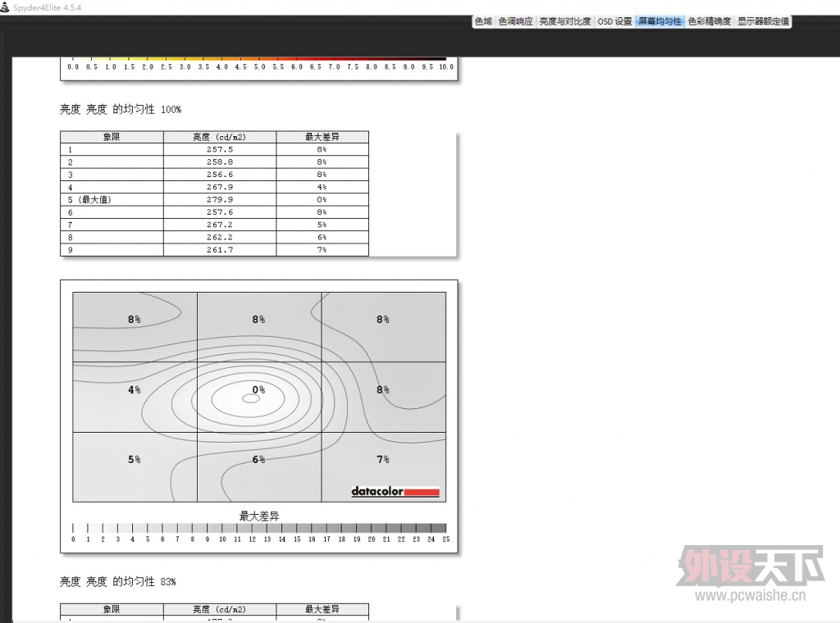Open the 色彩精确度 tab
The width and height of the screenshot is (840, 623).
pos(710,21)
